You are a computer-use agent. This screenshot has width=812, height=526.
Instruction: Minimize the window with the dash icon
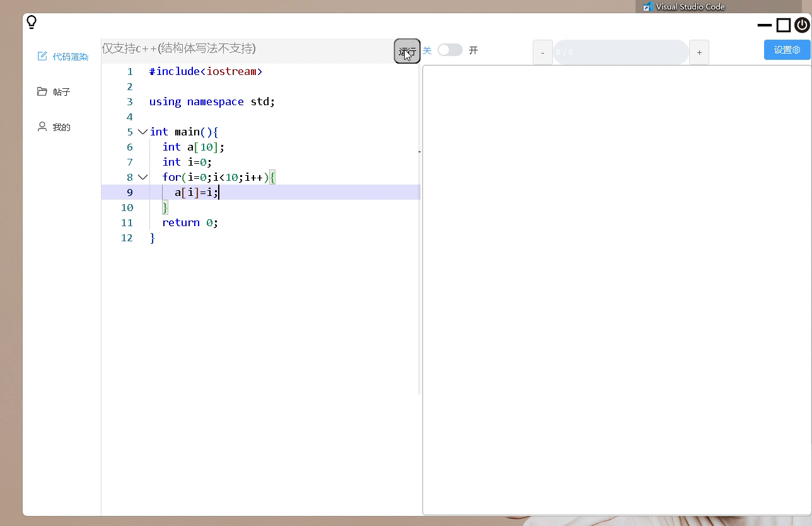[765, 25]
